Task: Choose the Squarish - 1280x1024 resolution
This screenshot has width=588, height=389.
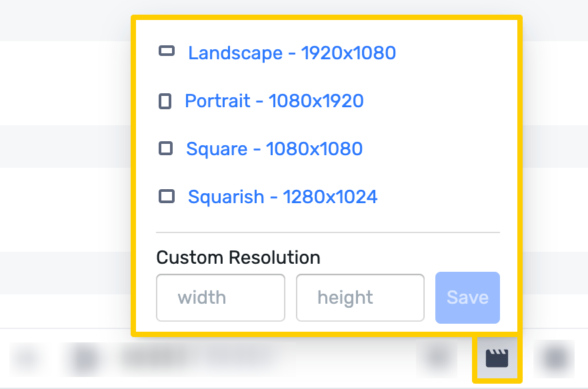Action: (282, 196)
